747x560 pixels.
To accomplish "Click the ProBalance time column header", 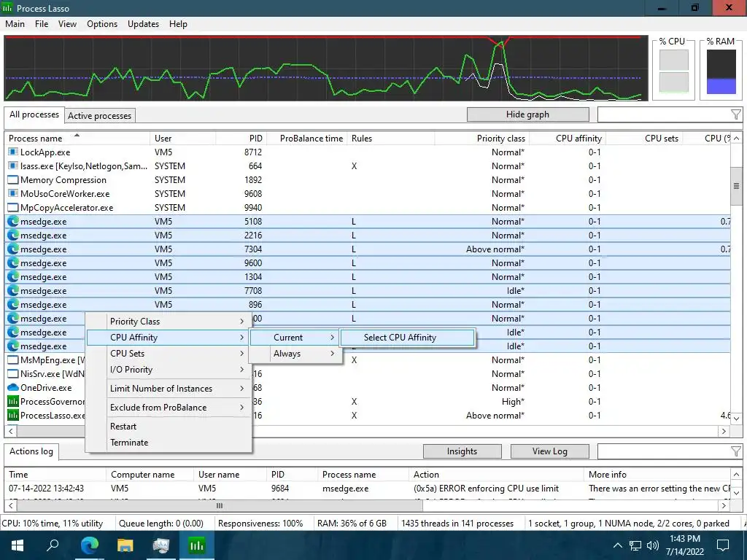I will pos(307,139).
